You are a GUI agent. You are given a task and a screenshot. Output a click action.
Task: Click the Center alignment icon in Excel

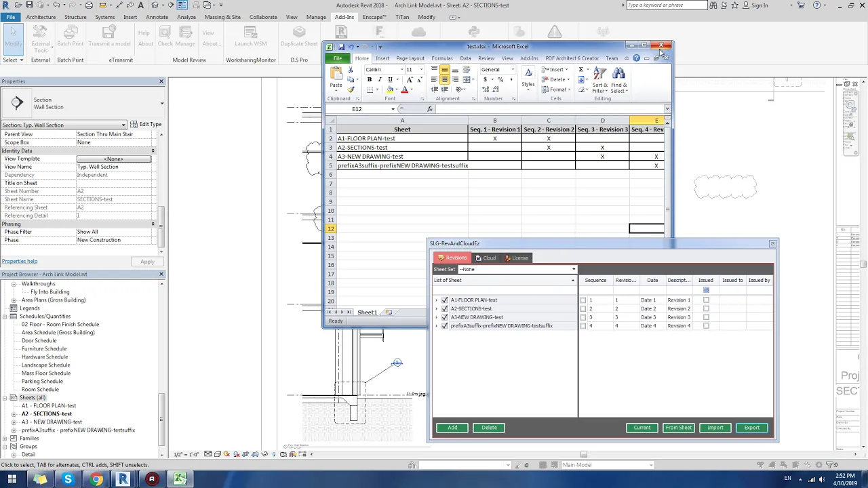coord(445,80)
